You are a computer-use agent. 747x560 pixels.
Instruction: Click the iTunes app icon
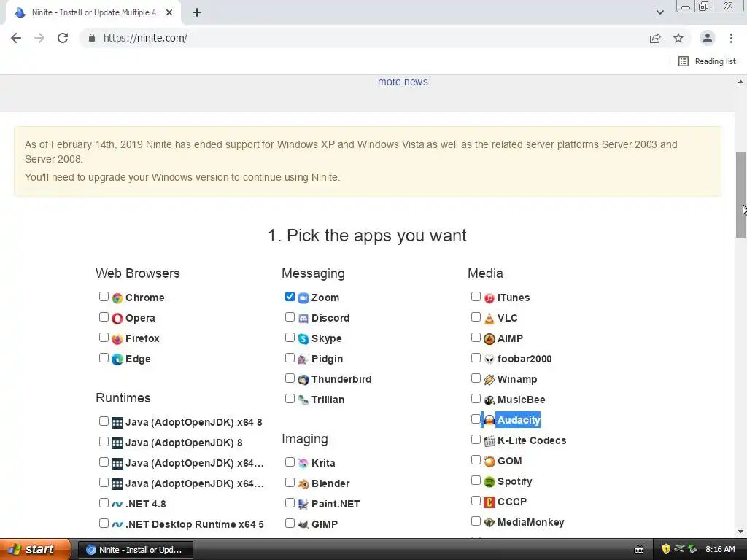click(489, 298)
